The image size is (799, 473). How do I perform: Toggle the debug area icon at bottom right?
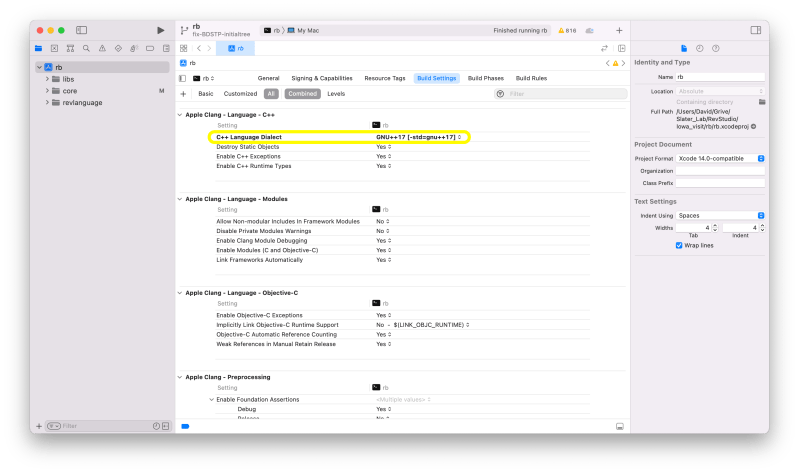[620, 426]
